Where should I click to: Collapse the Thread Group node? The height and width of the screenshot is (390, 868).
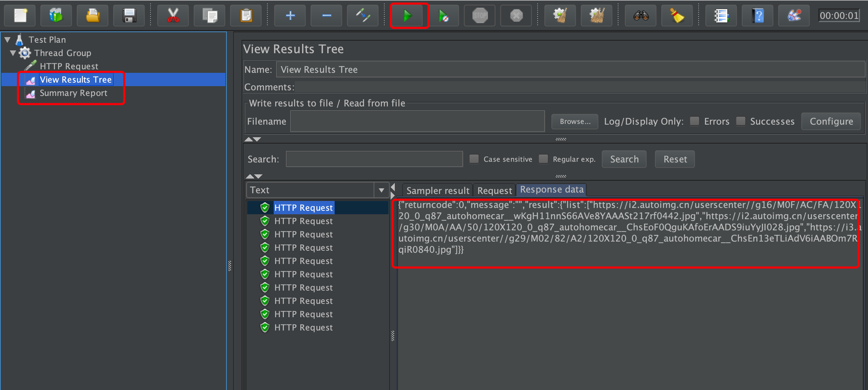click(13, 53)
